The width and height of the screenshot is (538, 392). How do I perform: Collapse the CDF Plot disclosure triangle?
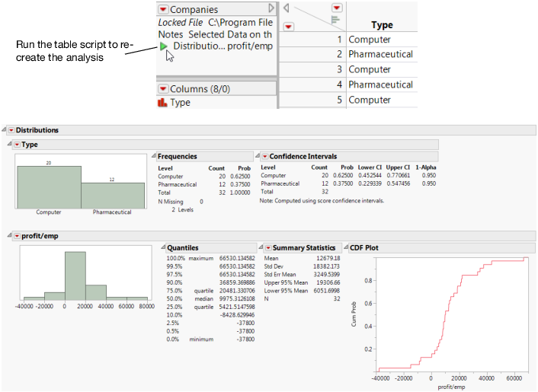[x=346, y=247]
